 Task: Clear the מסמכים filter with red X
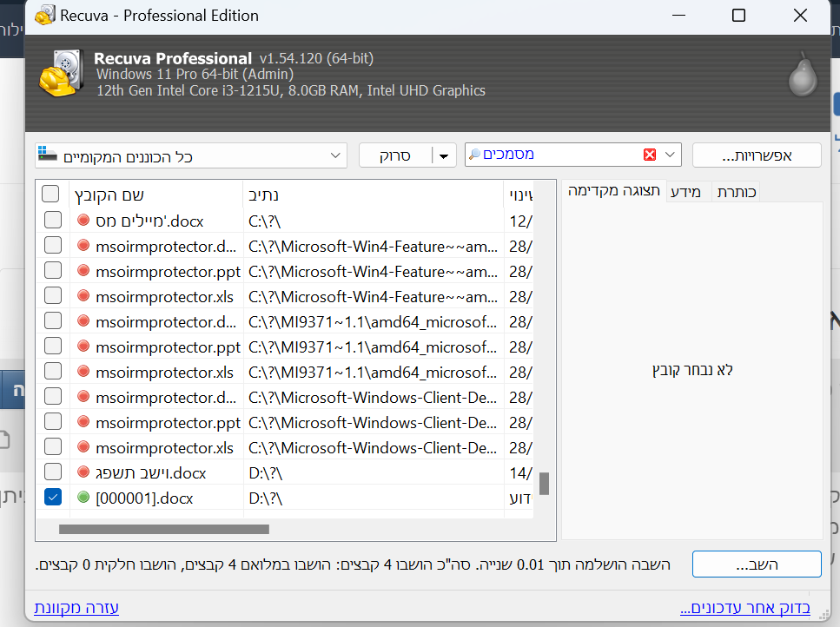(x=649, y=155)
